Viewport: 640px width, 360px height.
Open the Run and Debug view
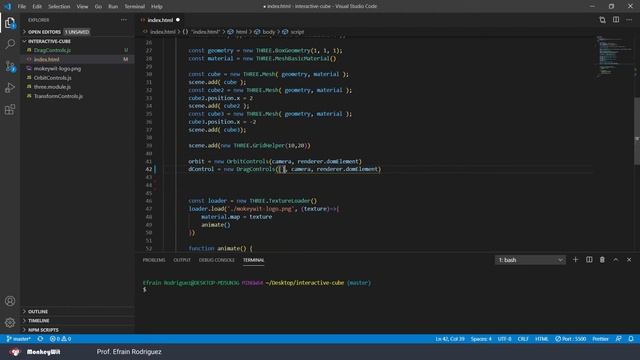point(10,88)
